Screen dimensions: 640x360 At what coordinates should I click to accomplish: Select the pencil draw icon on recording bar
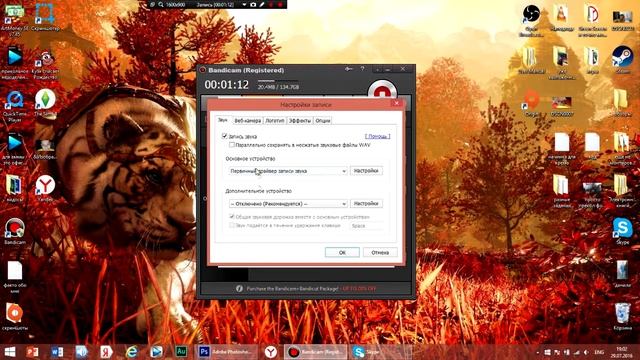262,4
